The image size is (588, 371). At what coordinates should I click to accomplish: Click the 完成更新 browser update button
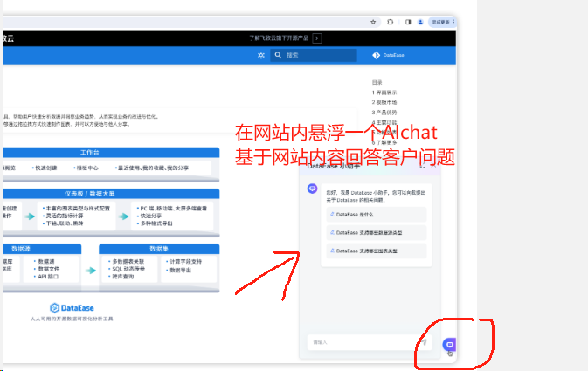pos(441,22)
